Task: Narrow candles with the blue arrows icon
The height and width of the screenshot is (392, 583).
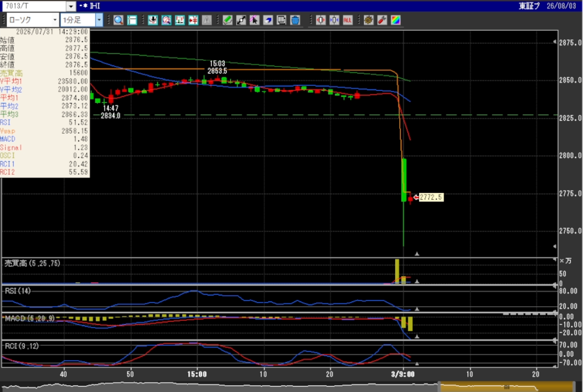Action: tap(334, 20)
